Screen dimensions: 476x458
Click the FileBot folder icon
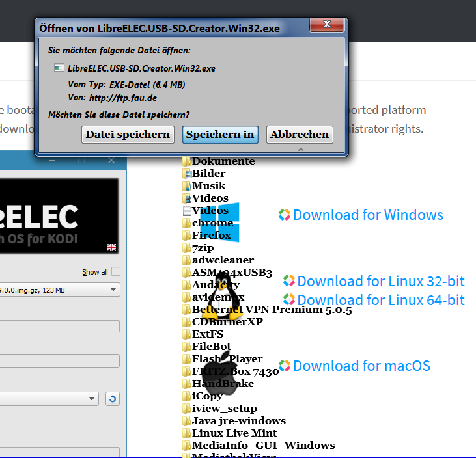186,347
